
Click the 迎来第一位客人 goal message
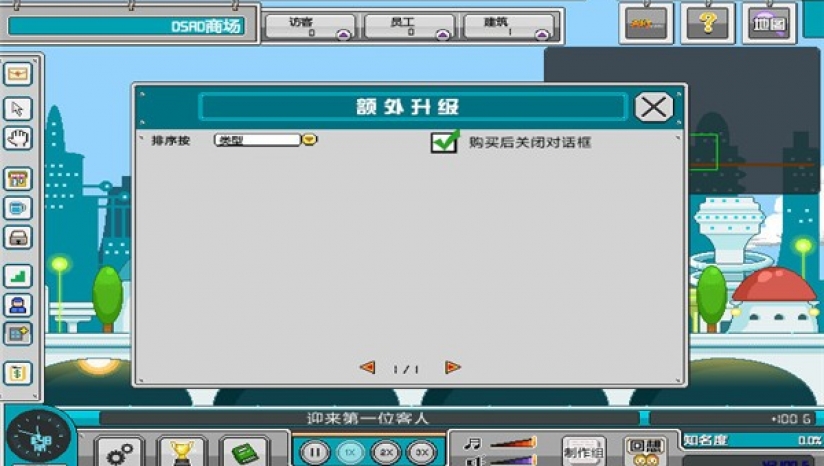368,419
